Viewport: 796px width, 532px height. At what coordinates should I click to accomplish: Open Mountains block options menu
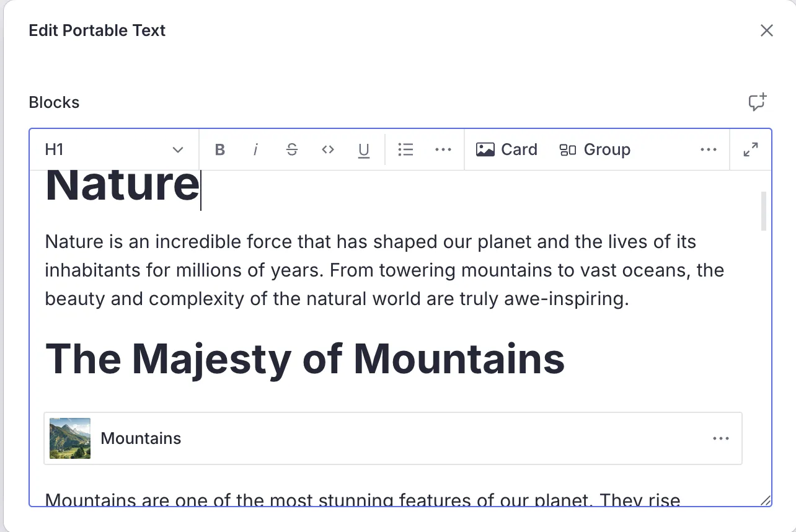click(x=721, y=438)
